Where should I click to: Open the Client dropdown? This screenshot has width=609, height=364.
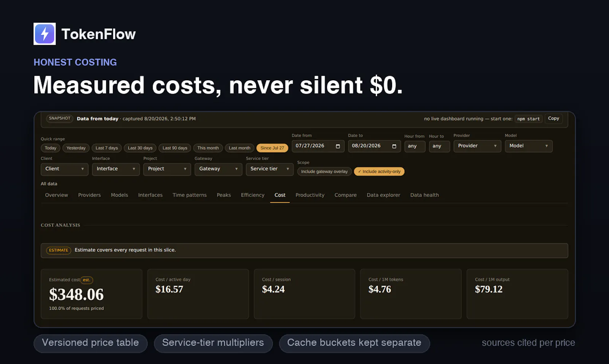tap(64, 169)
